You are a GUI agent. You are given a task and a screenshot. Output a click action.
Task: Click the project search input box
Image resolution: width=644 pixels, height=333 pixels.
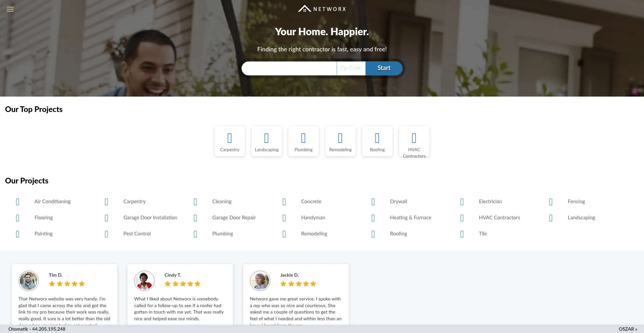tap(289, 68)
